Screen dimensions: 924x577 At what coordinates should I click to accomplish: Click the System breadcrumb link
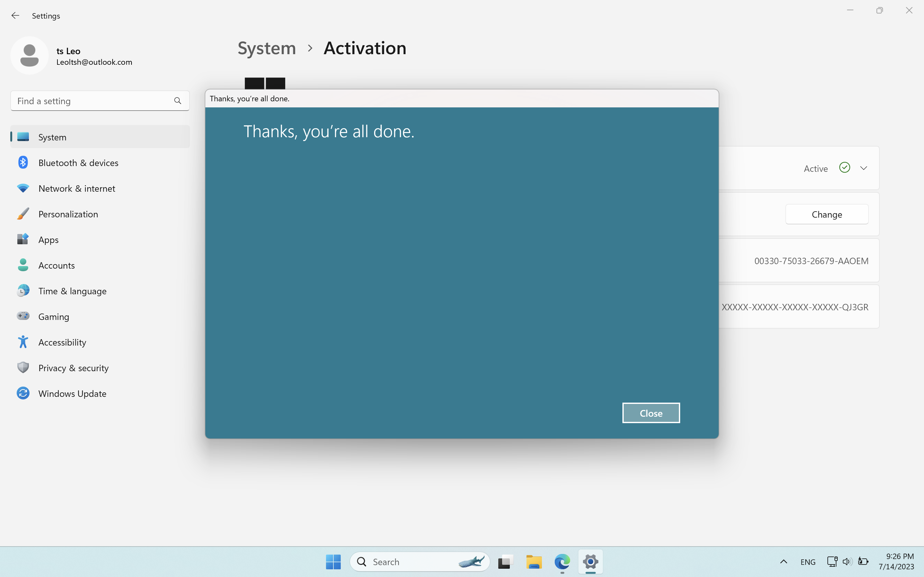[267, 48]
